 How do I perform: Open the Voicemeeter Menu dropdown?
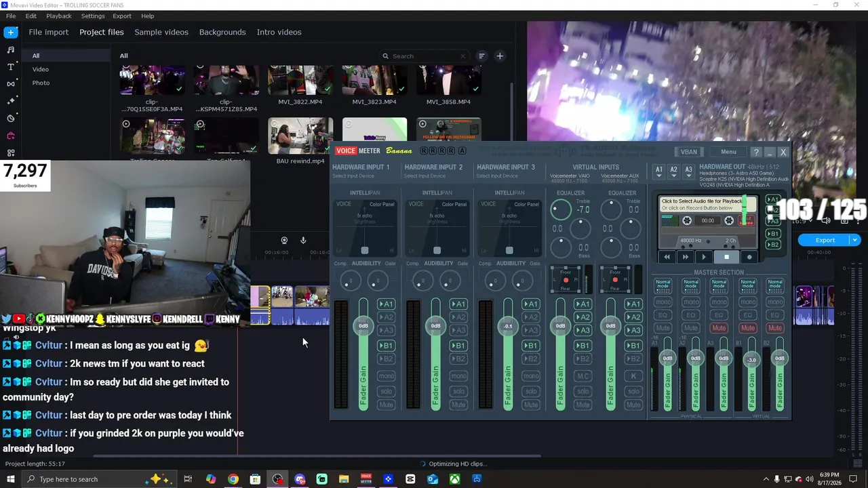click(728, 152)
